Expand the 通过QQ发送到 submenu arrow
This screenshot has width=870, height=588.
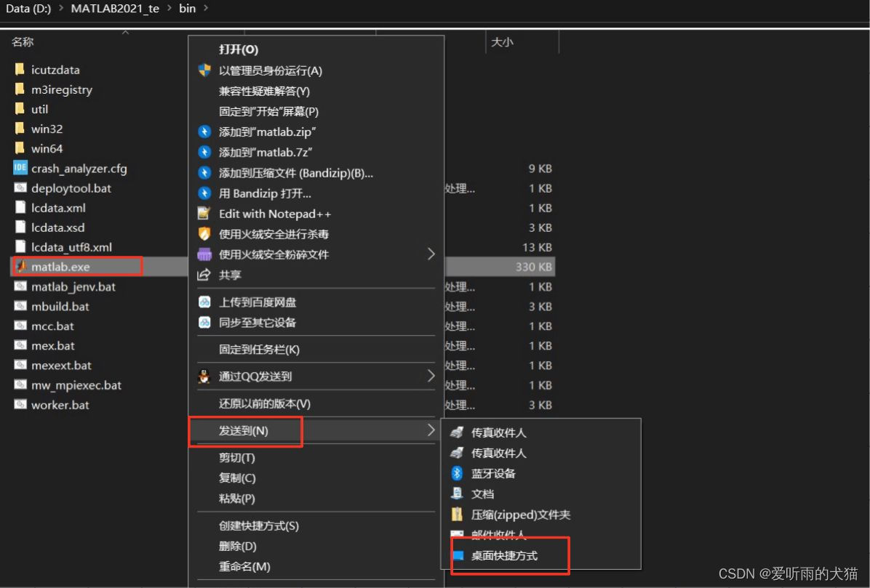click(431, 376)
